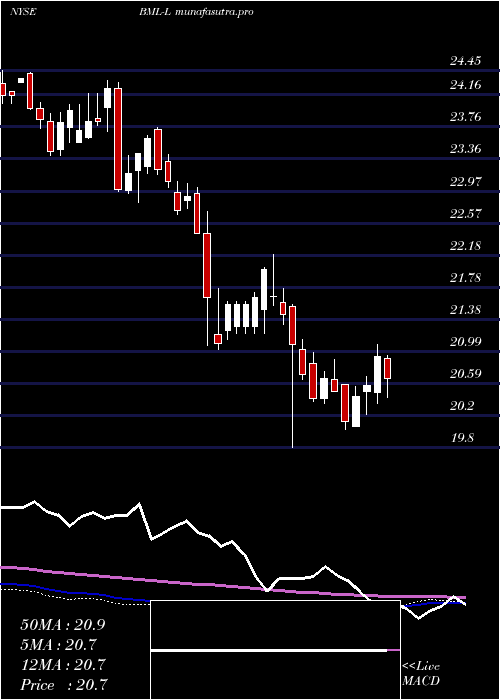
Task: Click the 20.99 price axis label
Action: pos(465,342)
